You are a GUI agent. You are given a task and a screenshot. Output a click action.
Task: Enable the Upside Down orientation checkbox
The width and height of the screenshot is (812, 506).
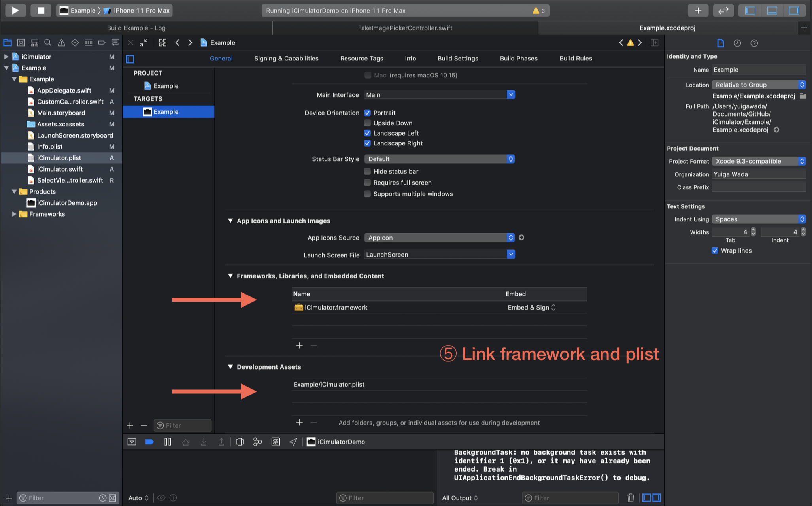[x=367, y=123]
